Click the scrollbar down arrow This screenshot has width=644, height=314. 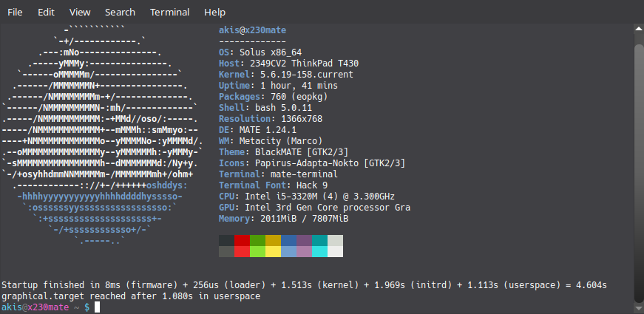pos(639,308)
